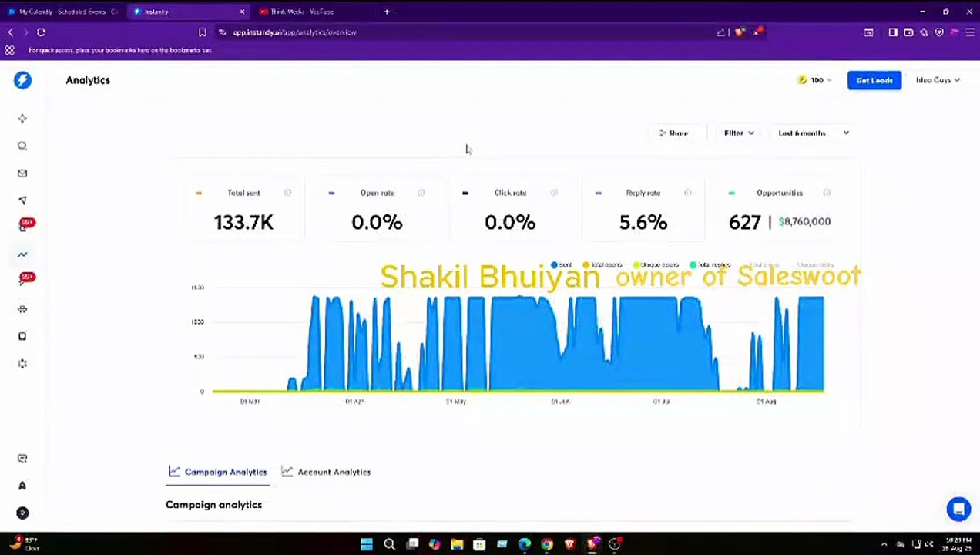Open the browser hamburger menu
Screen dimensions: 980x555
pyautogui.click(x=970, y=32)
